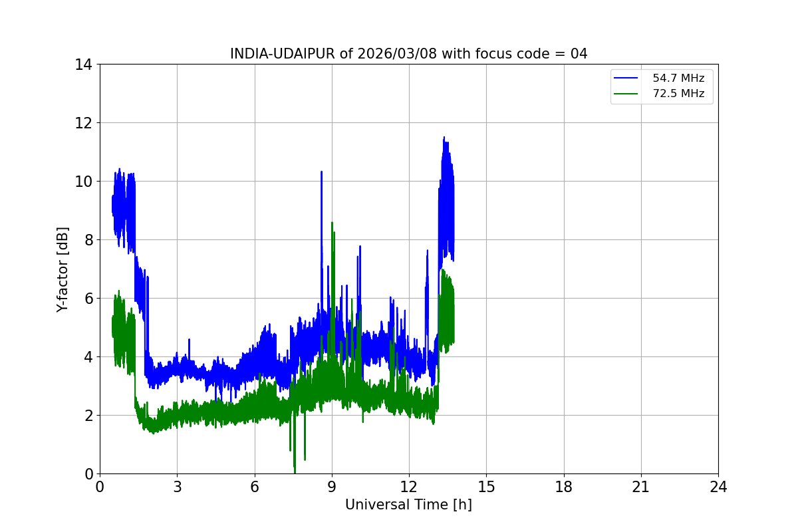Image resolution: width=798 pixels, height=532 pixels.
Task: Select the 72.5 MHz legend label
Action: coord(678,94)
